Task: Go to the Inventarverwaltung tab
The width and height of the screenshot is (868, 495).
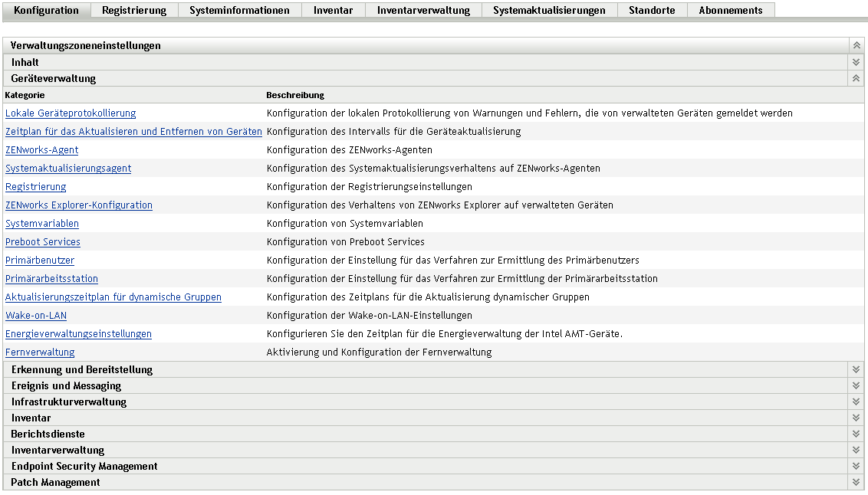Action: 423,11
